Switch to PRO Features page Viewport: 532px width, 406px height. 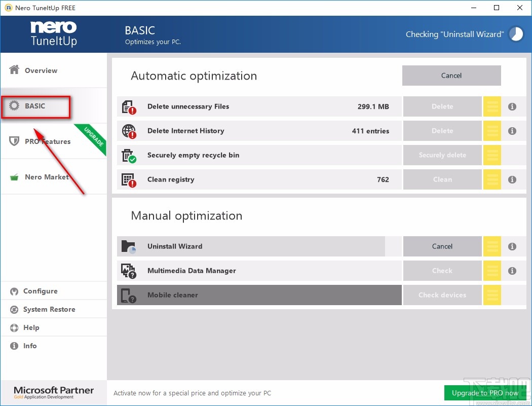[x=47, y=141]
